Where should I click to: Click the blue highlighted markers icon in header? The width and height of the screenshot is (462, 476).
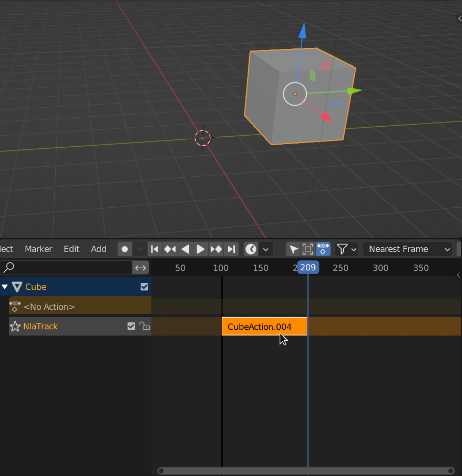point(323,249)
